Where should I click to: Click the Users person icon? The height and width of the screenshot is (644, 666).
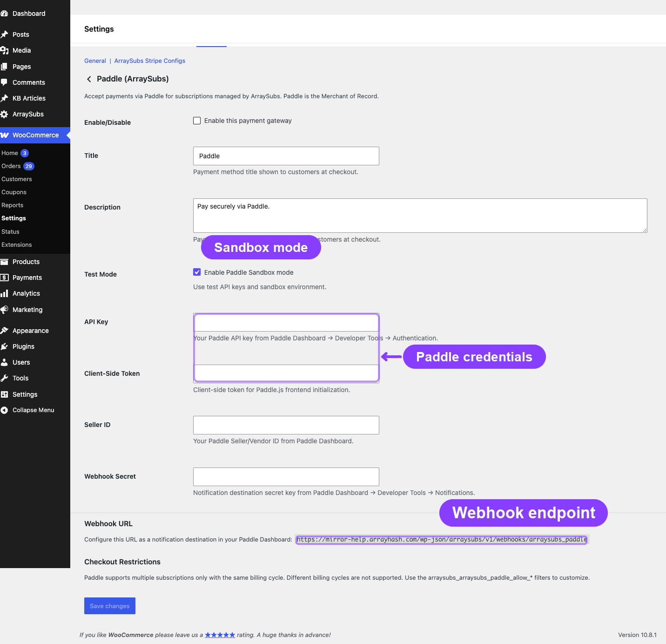coord(4,362)
